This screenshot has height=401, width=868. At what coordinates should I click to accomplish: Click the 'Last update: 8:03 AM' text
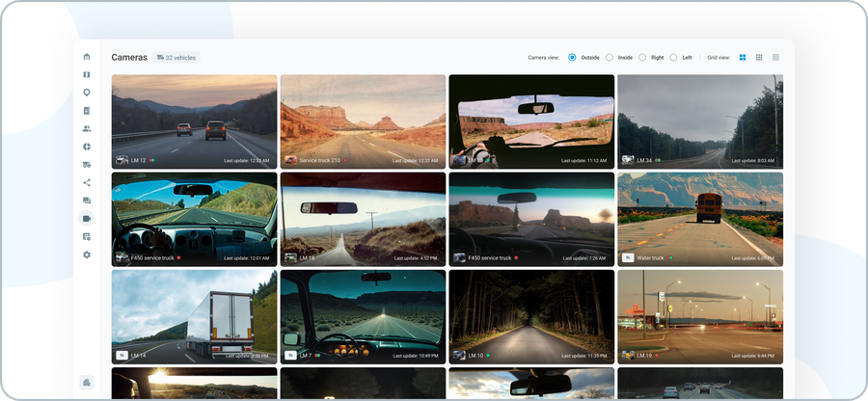(x=754, y=161)
